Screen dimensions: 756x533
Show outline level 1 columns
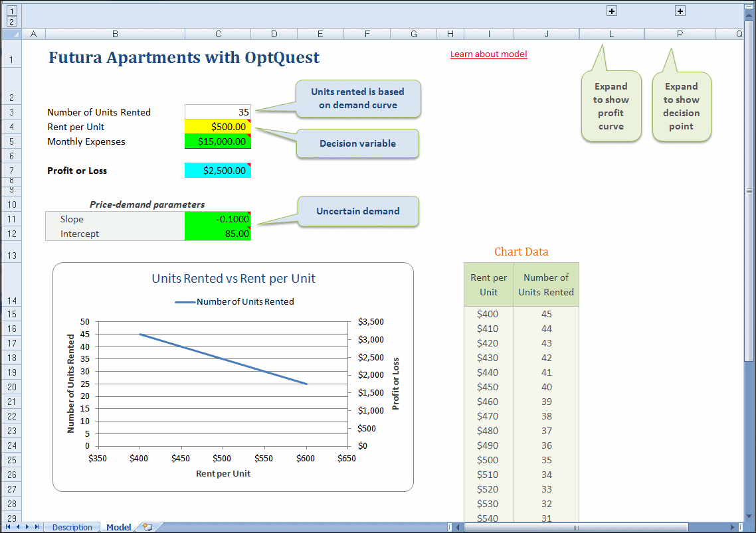(x=11, y=11)
